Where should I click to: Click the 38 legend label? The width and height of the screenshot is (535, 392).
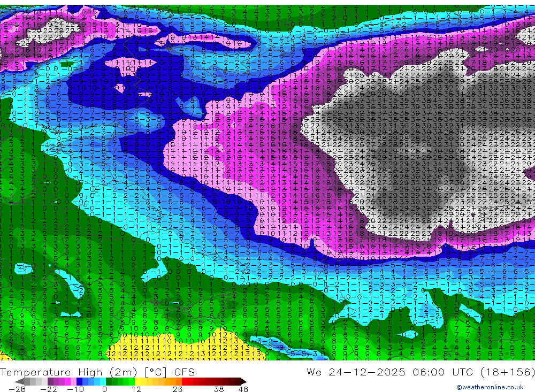pyautogui.click(x=219, y=389)
